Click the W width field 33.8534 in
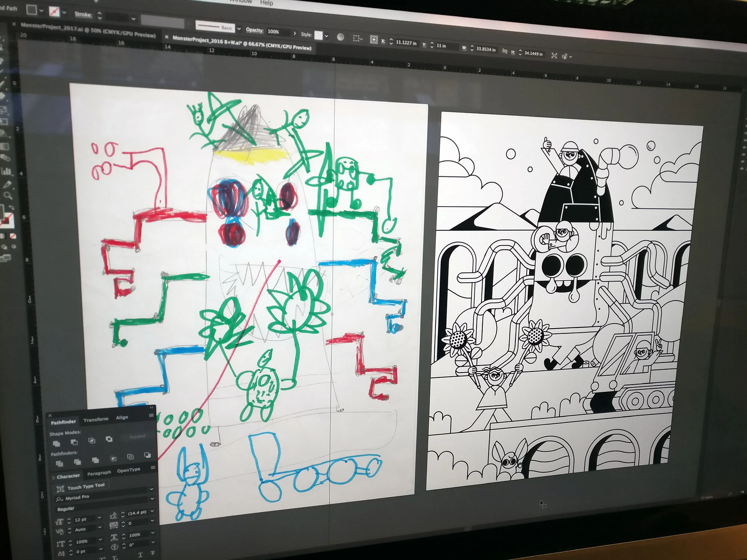 click(486, 49)
